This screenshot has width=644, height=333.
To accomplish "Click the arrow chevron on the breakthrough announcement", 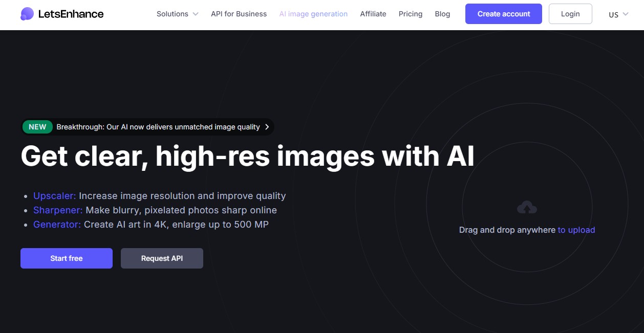I will point(267,127).
